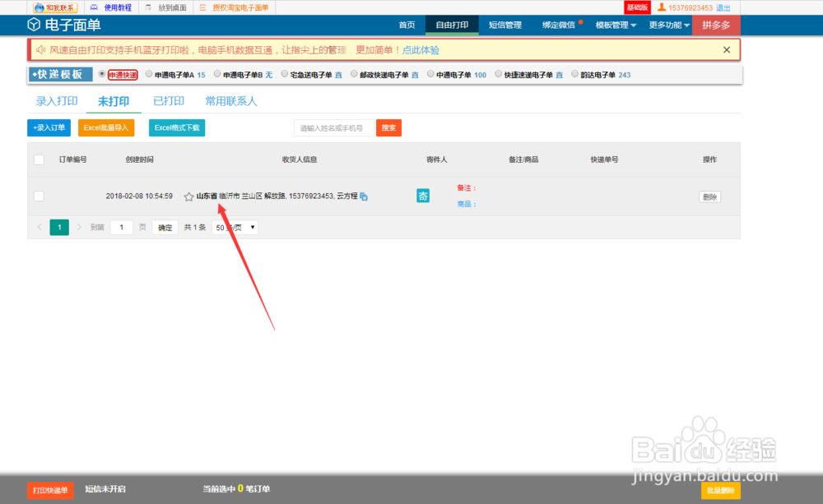Click the previous page arrow

tap(40, 227)
